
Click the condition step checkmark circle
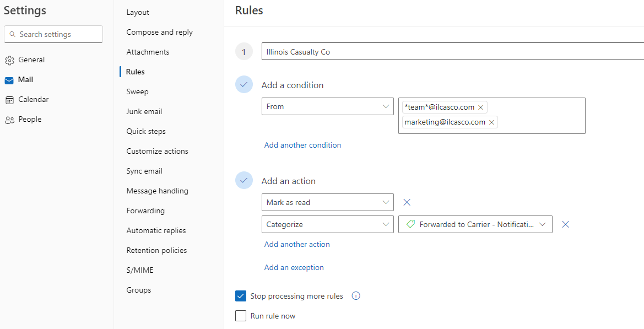click(244, 85)
